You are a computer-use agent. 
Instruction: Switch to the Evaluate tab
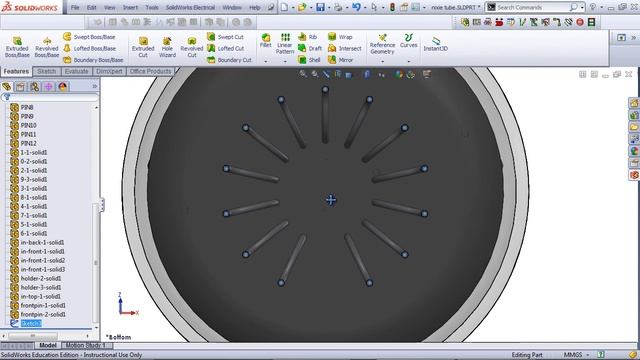76,71
